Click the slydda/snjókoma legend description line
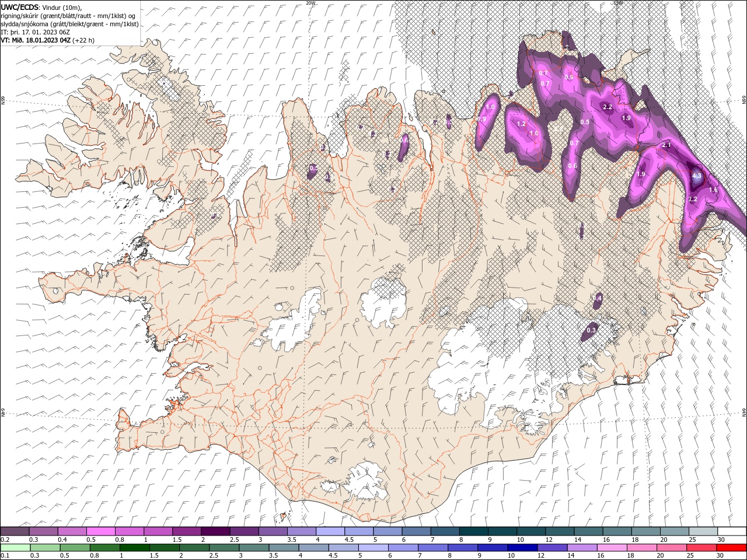 (69, 24)
